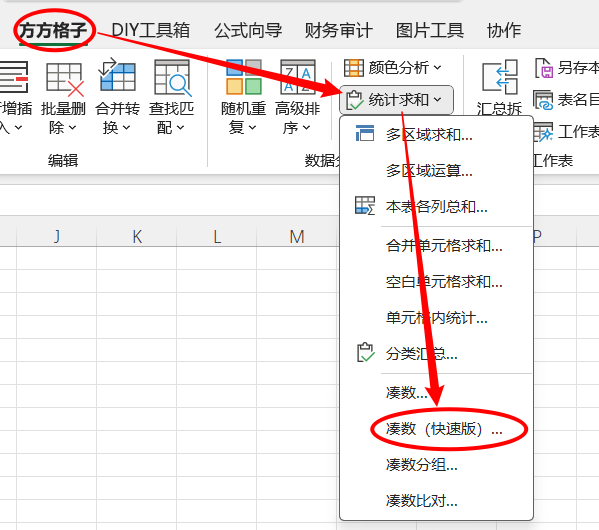The image size is (599, 530).
Task: Click the 批量删除 table delete icon
Action: (x=65, y=79)
